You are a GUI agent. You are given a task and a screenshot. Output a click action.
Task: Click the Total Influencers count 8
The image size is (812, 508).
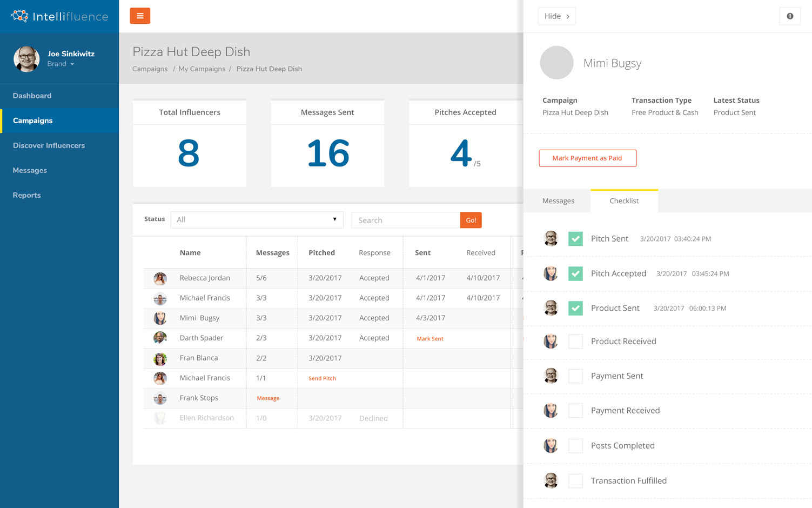coord(189,153)
